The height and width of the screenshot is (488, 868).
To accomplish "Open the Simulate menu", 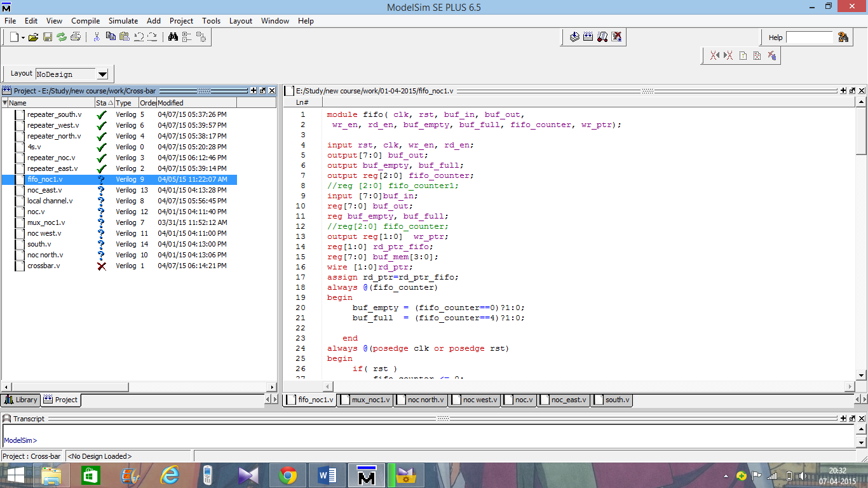I will (x=123, y=21).
